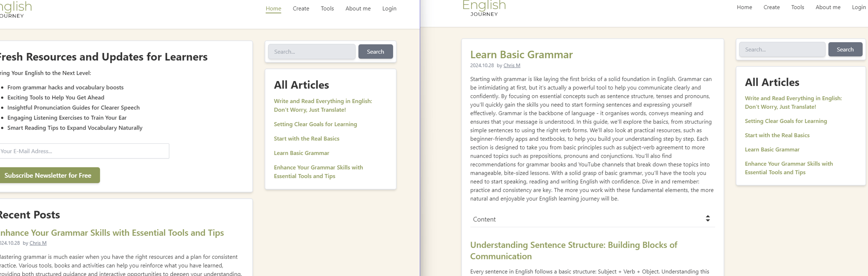Expand the Content dropdown in the article
Viewport: 868px width, 276px height.
tap(592, 219)
